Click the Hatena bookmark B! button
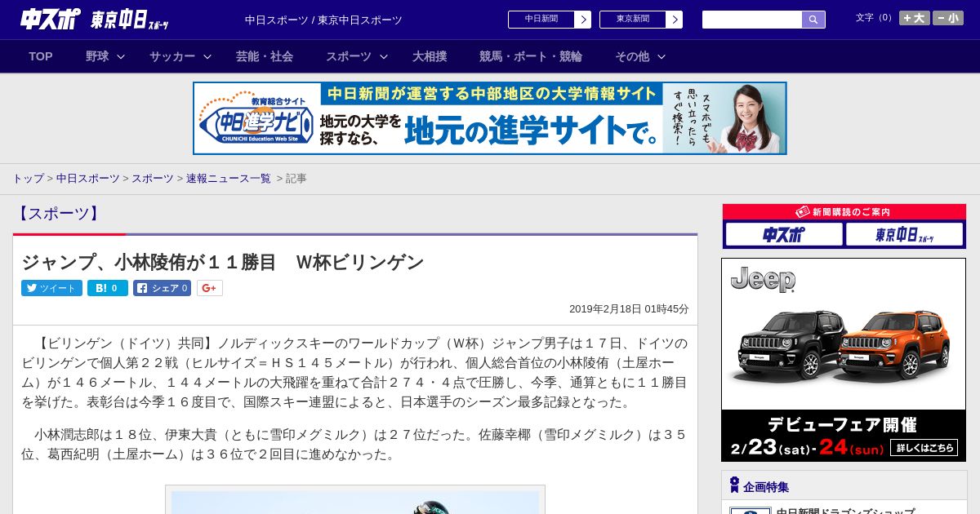 coord(108,288)
